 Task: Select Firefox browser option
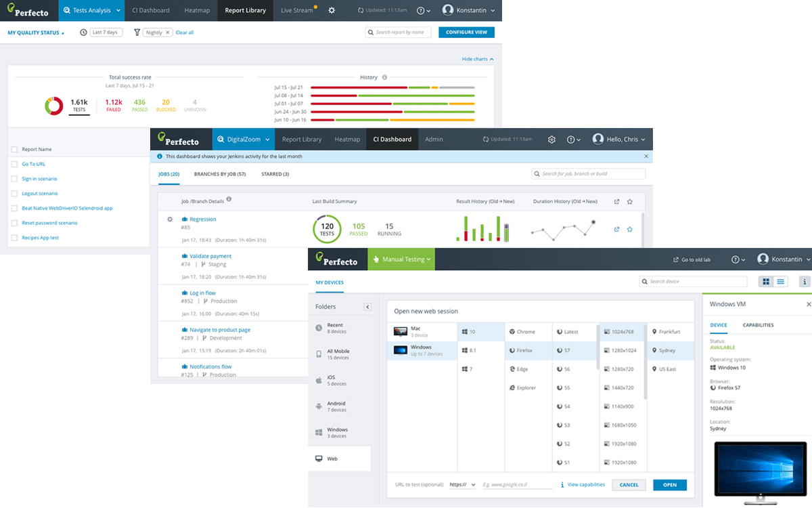point(528,350)
